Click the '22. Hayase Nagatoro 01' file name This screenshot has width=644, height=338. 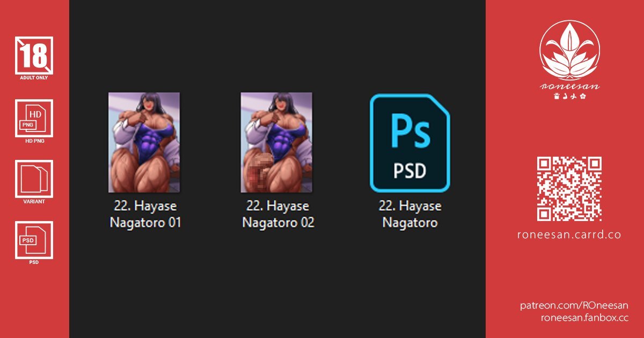[145, 214]
